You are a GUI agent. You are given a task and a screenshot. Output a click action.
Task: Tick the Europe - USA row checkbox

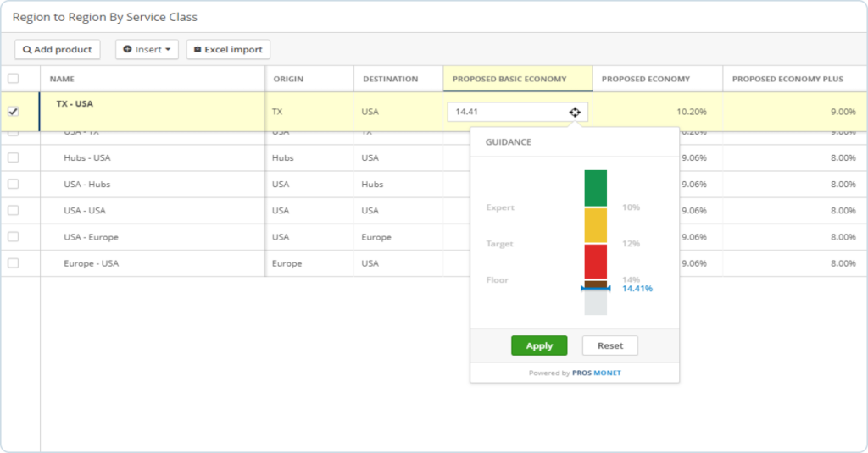tap(13, 263)
